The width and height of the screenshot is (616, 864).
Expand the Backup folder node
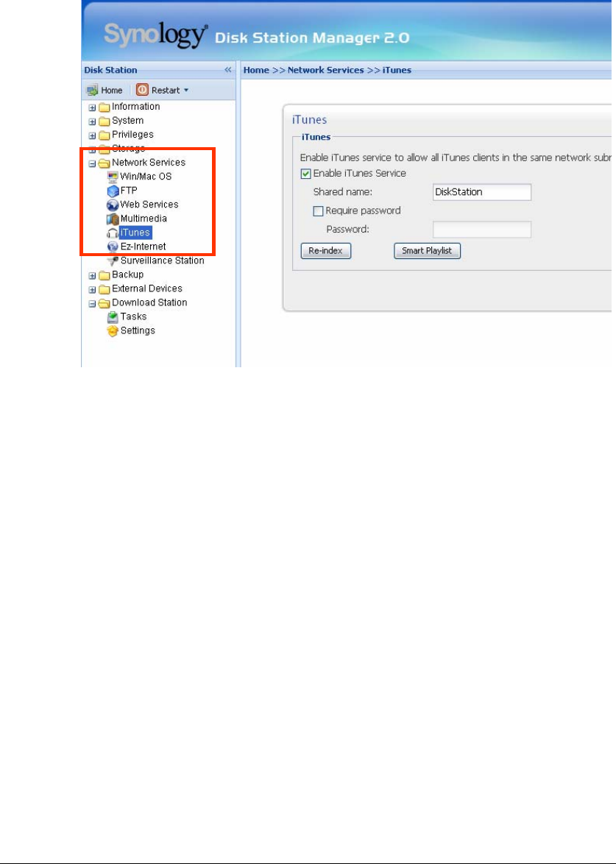click(93, 275)
